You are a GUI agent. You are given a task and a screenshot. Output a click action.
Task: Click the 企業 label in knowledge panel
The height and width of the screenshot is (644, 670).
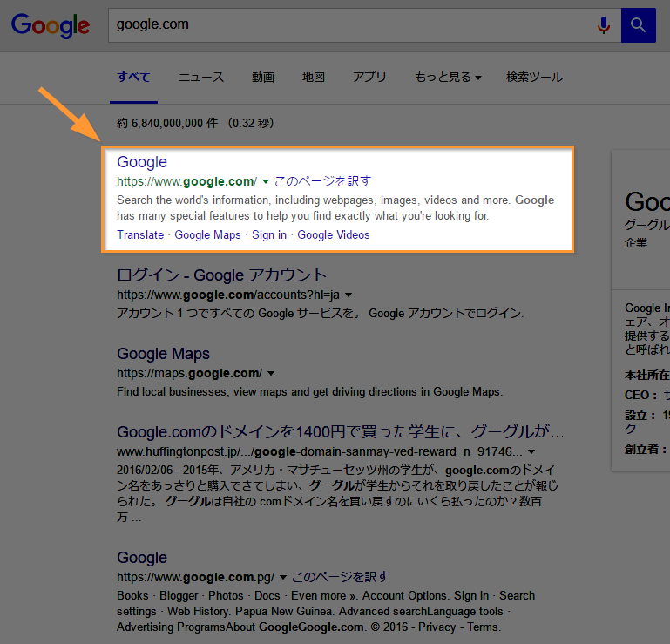(x=636, y=243)
